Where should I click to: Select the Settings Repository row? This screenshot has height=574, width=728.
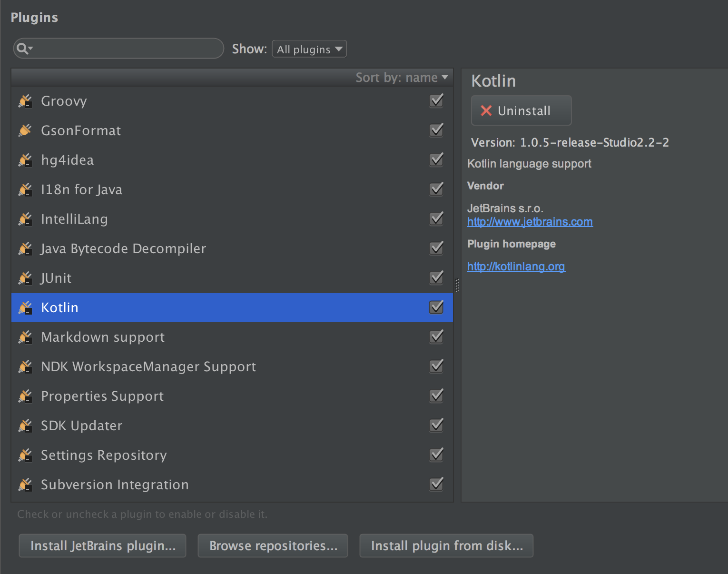232,455
